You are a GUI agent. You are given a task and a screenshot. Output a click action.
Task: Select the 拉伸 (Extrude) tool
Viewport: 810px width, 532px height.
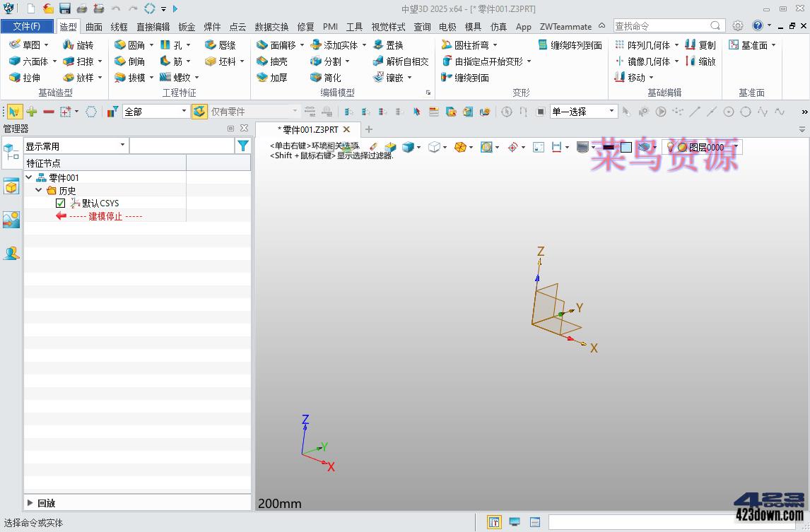[x=28, y=78]
